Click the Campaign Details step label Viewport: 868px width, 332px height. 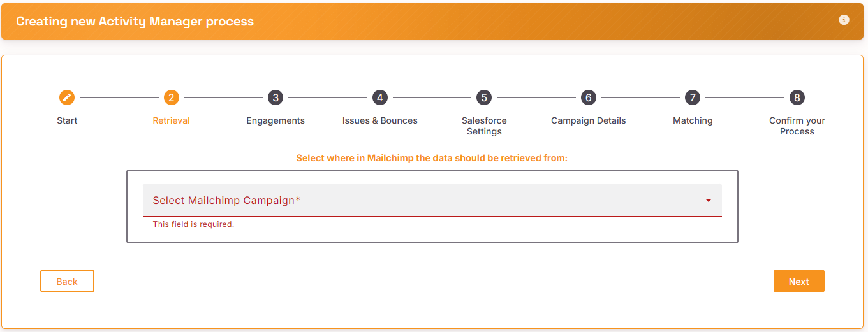(x=589, y=120)
